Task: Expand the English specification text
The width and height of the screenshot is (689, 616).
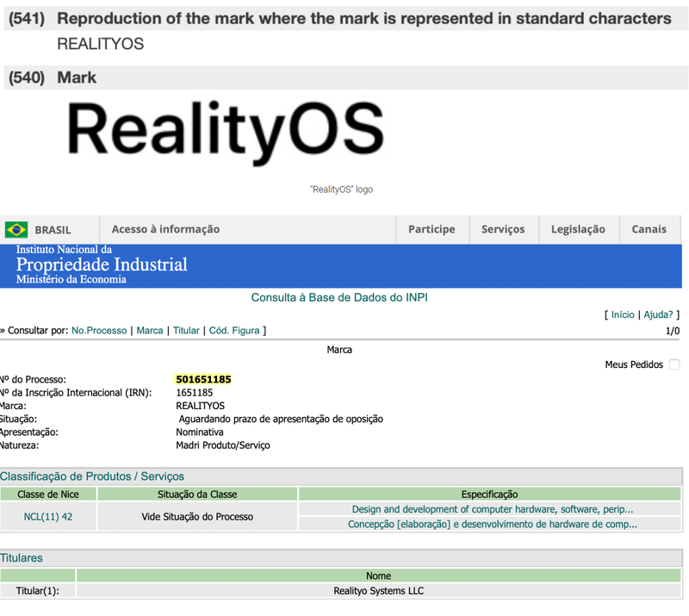Action: pos(492,509)
